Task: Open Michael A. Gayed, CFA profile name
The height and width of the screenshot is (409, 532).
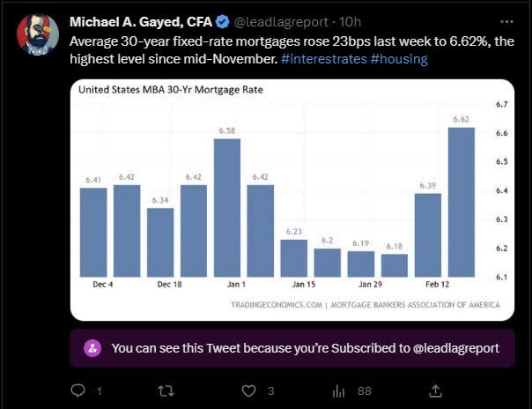Action: click(142, 21)
